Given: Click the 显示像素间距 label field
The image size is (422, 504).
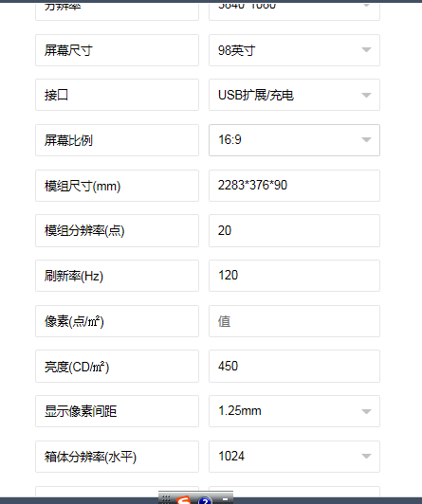Looking at the screenshot, I should [x=117, y=411].
